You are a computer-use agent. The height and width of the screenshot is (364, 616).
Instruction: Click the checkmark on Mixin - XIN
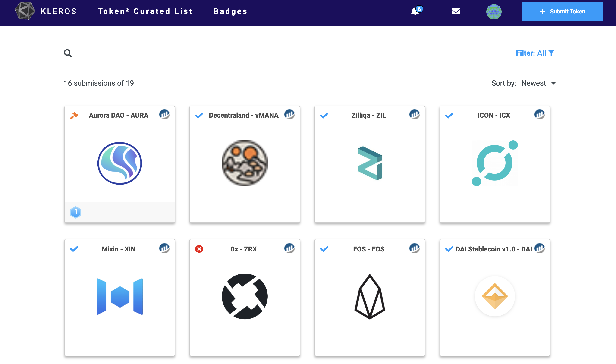[x=74, y=249]
